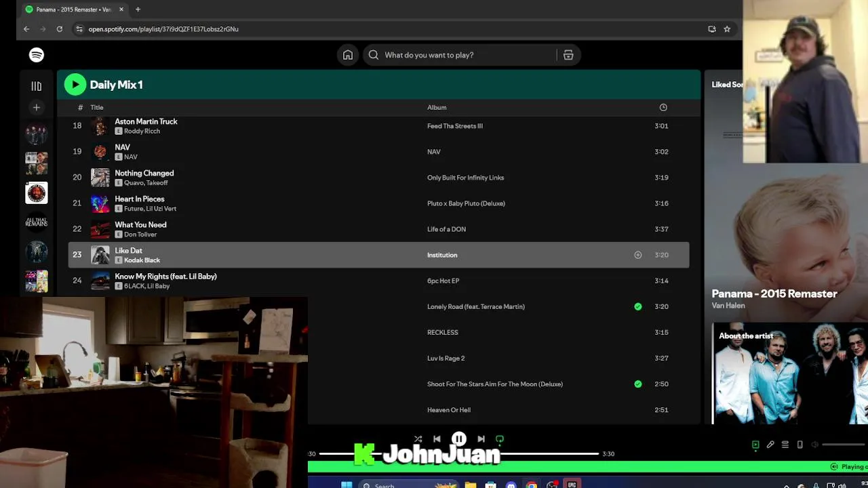This screenshot has width=868, height=488.
Task: Open the queue icon
Action: click(785, 445)
